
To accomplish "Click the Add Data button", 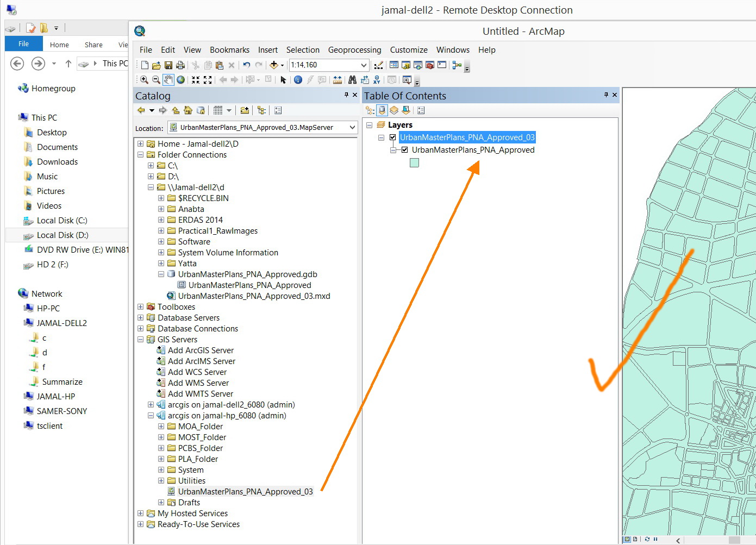I will point(274,65).
